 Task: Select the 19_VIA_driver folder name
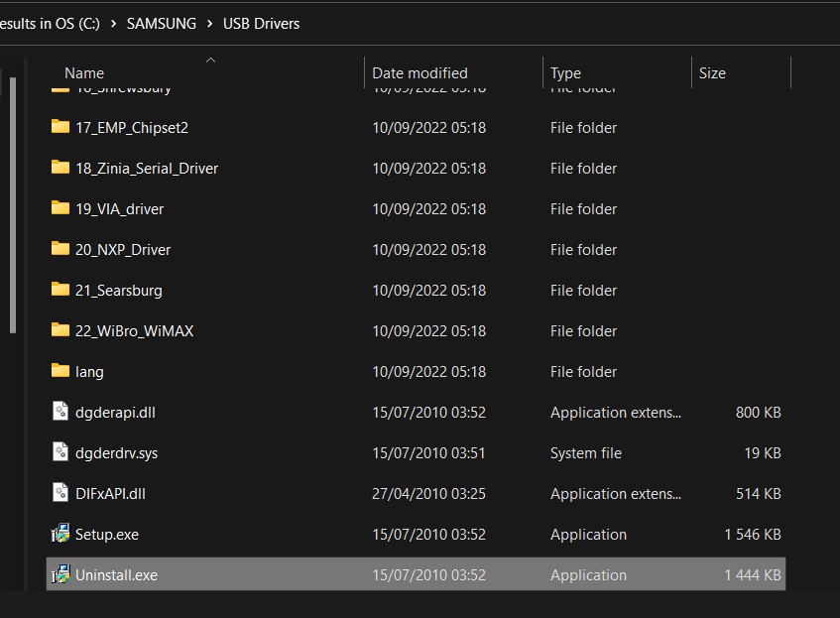[119, 209]
